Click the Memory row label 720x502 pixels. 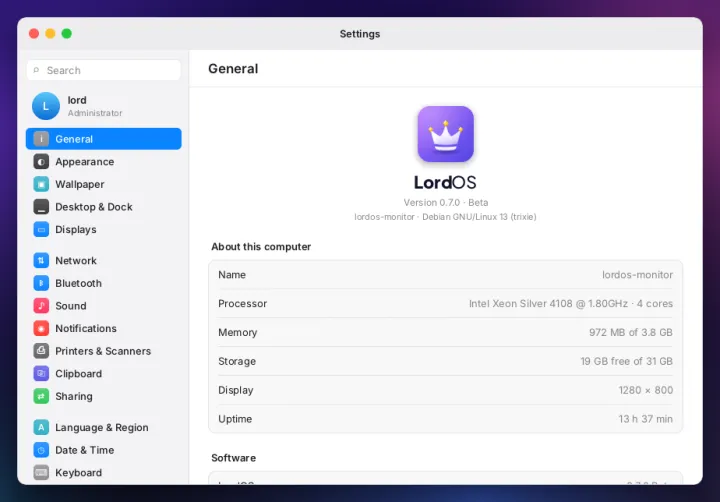point(237,333)
